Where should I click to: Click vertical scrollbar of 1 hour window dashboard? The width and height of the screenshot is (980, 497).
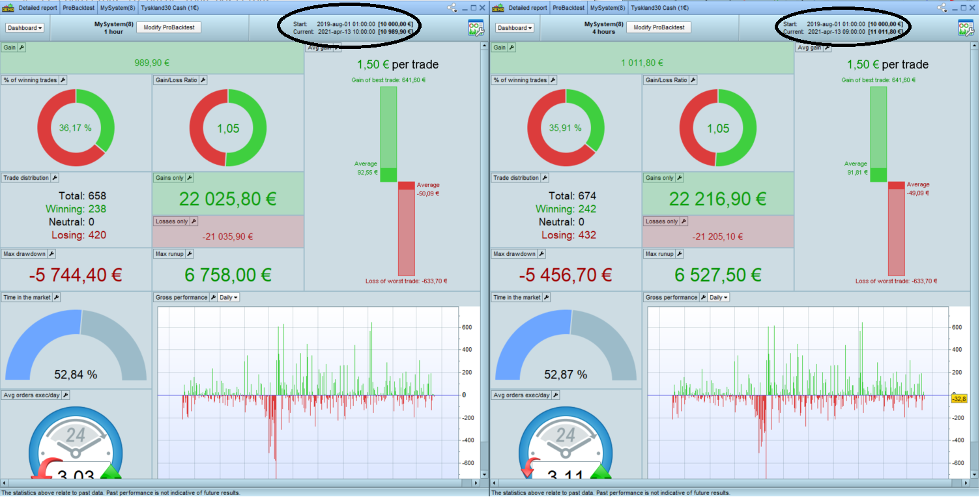[484, 261]
